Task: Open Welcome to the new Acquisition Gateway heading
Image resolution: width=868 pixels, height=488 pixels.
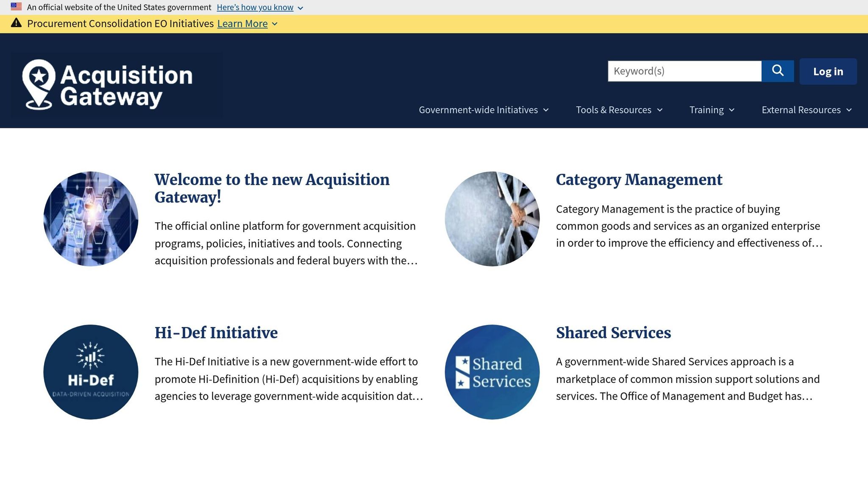Action: pos(272,189)
